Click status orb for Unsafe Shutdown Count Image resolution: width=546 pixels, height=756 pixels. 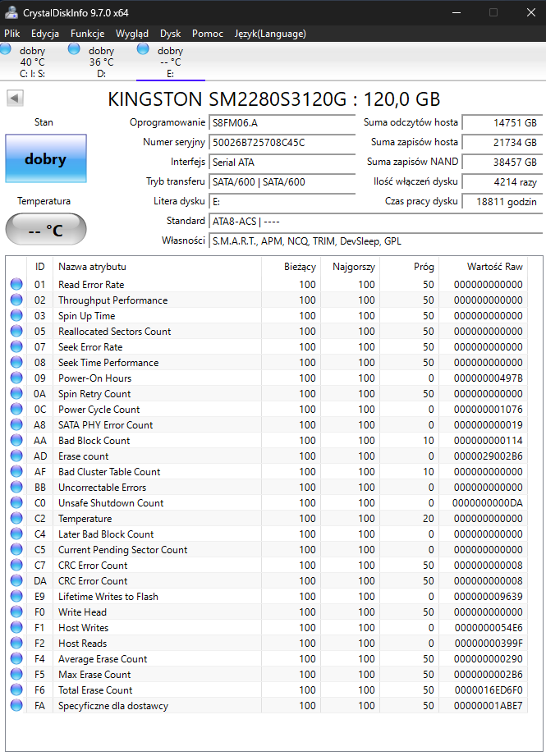pos(16,503)
